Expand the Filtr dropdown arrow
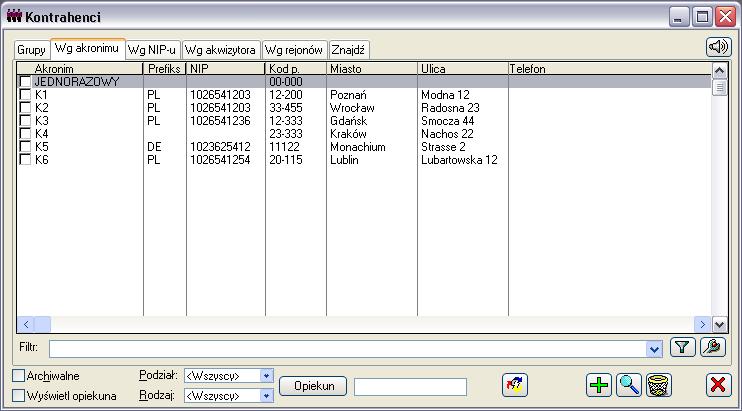Screen dimensions: 742x411 [654, 350]
